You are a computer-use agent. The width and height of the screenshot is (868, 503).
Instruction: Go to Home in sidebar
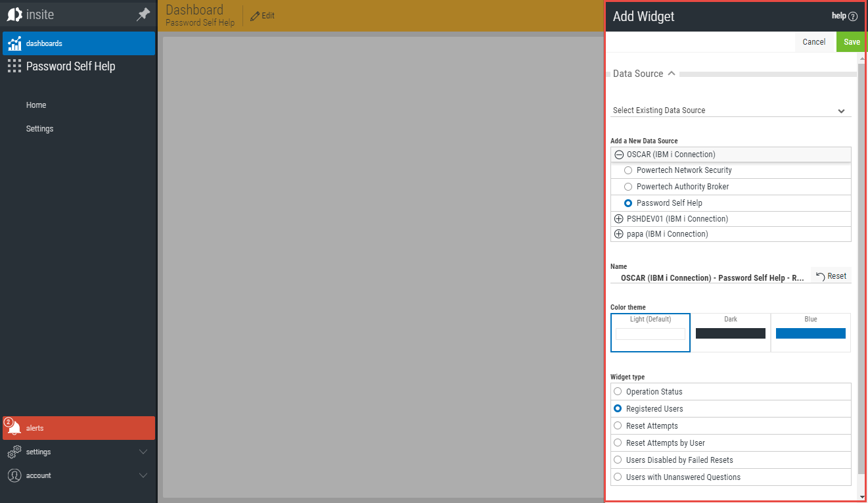(36, 105)
